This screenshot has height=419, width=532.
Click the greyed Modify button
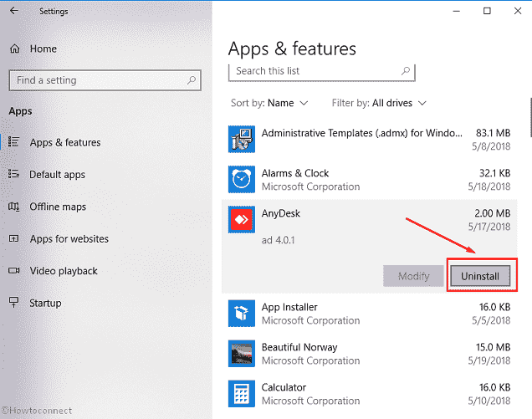(413, 276)
